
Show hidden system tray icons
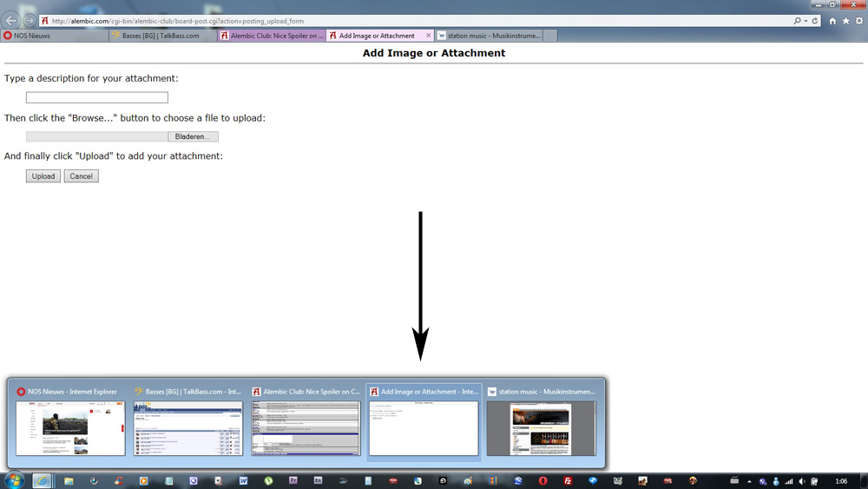pos(749,481)
